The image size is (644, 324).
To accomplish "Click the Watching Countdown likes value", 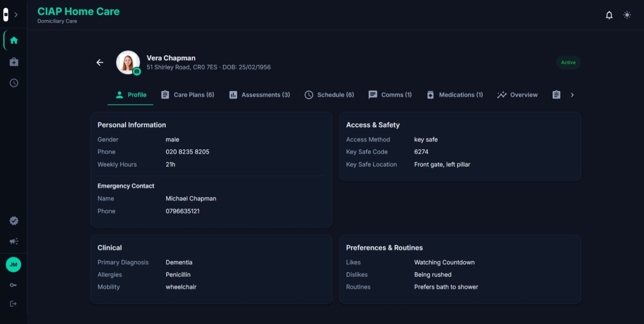I will click(x=444, y=262).
